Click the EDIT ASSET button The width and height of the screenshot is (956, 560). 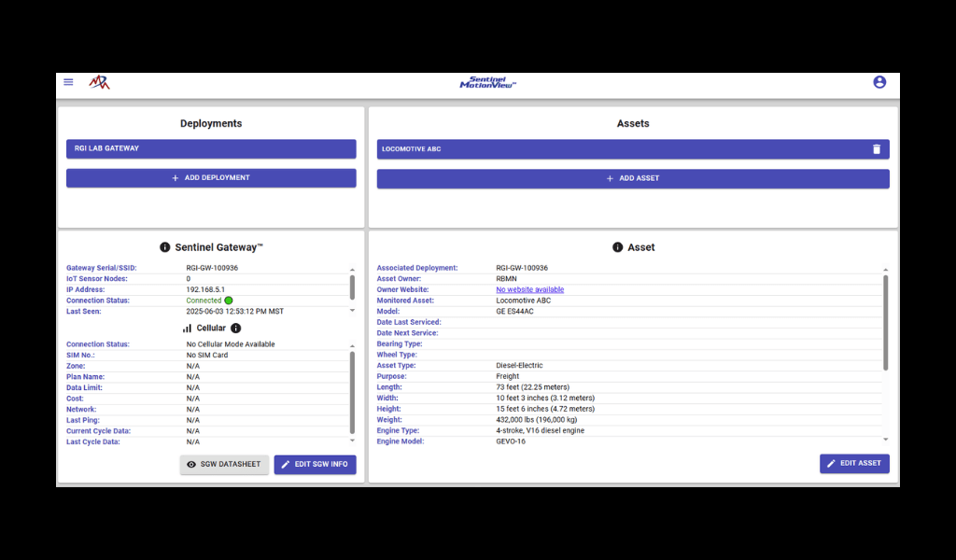point(854,463)
